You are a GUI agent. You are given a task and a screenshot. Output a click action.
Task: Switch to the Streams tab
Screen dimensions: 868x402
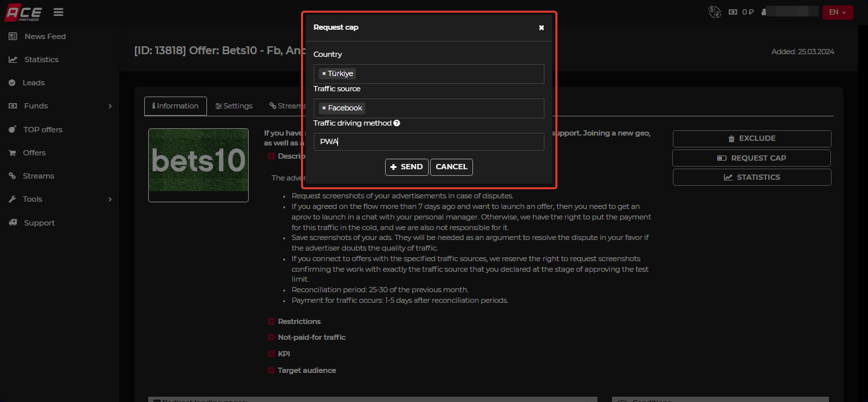point(286,106)
